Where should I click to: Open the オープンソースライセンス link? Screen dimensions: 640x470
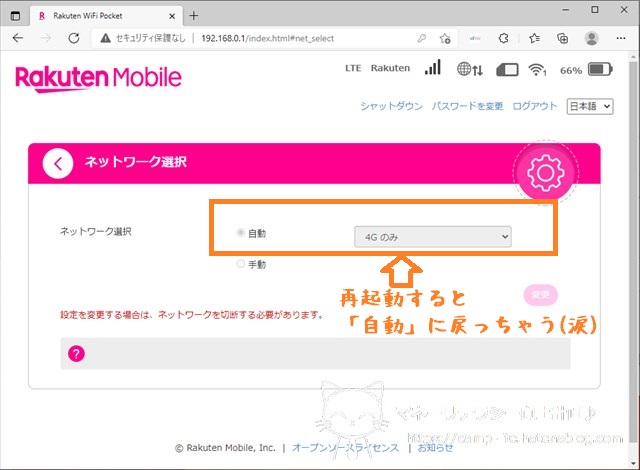[x=345, y=448]
